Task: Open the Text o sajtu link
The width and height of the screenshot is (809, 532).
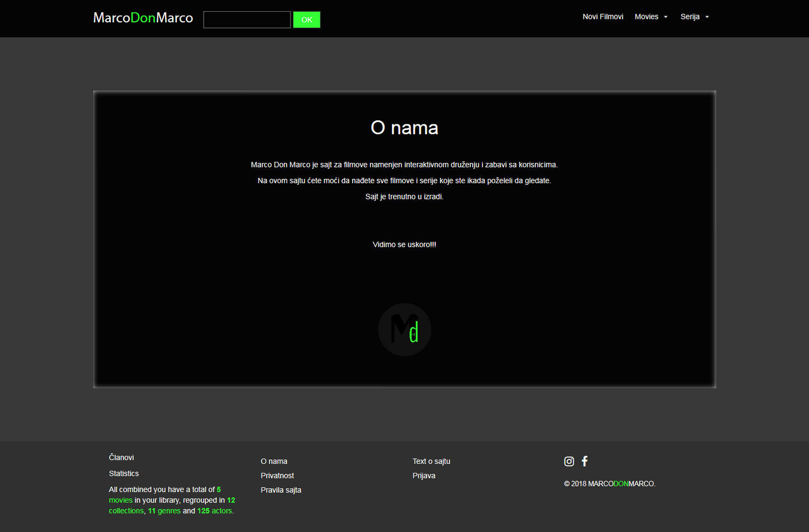Action: tap(431, 461)
